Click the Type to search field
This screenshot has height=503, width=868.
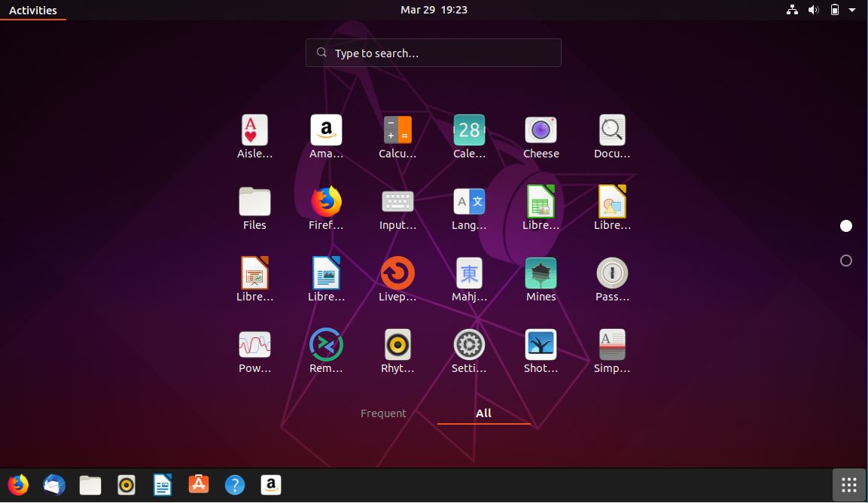pos(433,53)
